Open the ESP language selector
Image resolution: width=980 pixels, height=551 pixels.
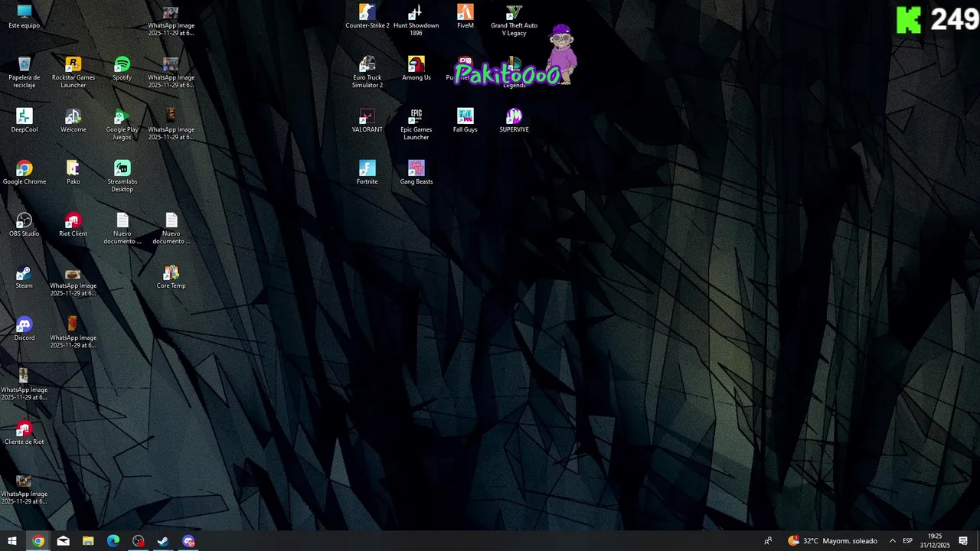pos(907,541)
